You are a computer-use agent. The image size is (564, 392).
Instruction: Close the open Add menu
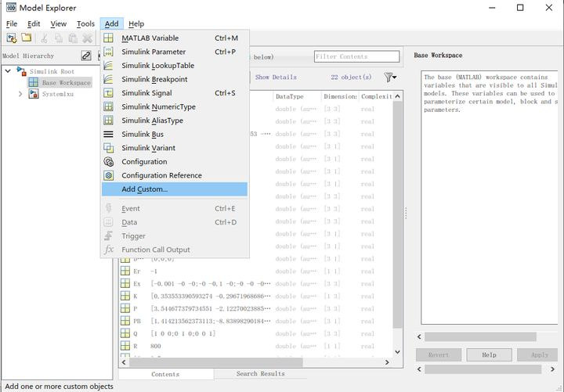(111, 23)
